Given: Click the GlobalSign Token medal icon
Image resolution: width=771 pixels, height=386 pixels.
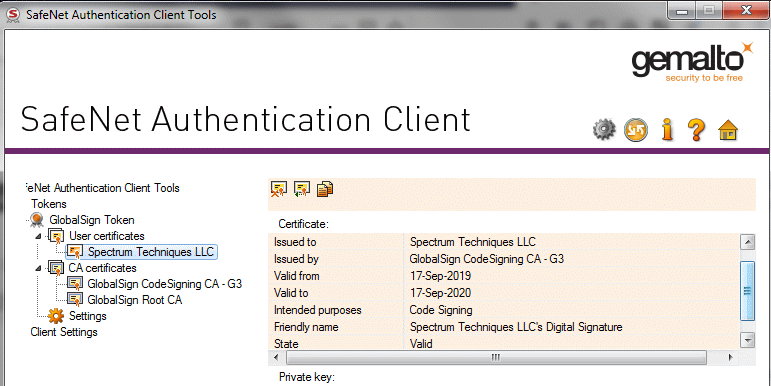Looking at the screenshot, I should click(x=37, y=220).
